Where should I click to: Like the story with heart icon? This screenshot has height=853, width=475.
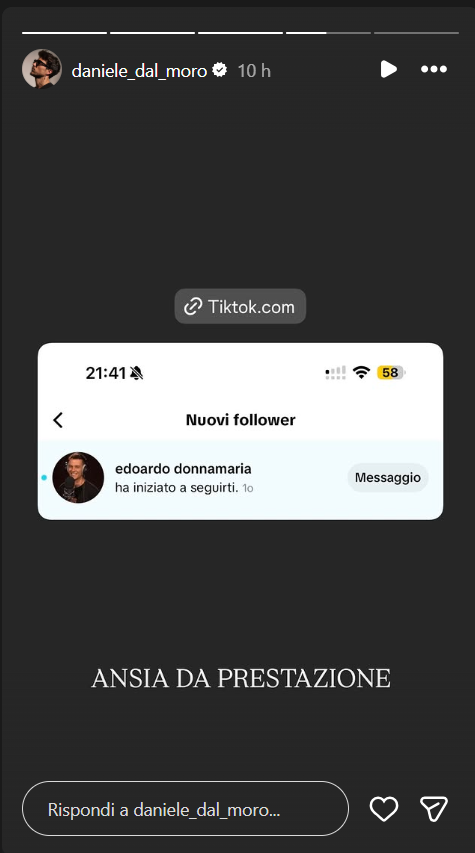384,809
